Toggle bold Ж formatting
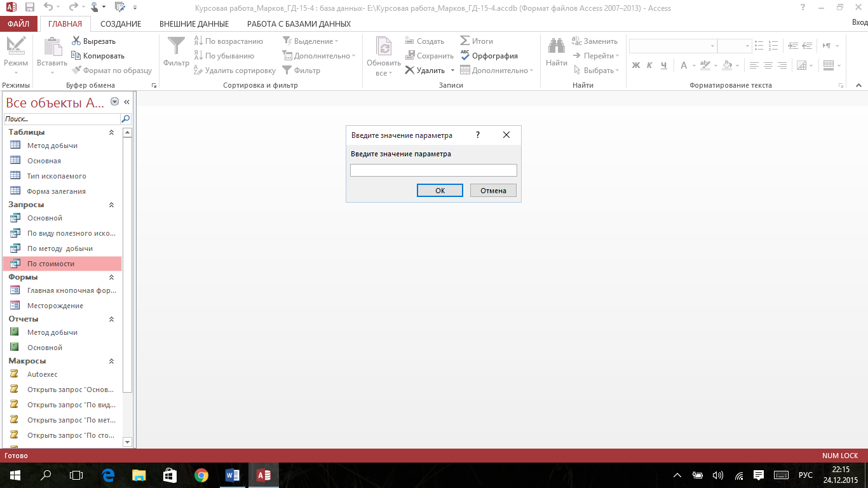868x488 pixels. pos(636,65)
